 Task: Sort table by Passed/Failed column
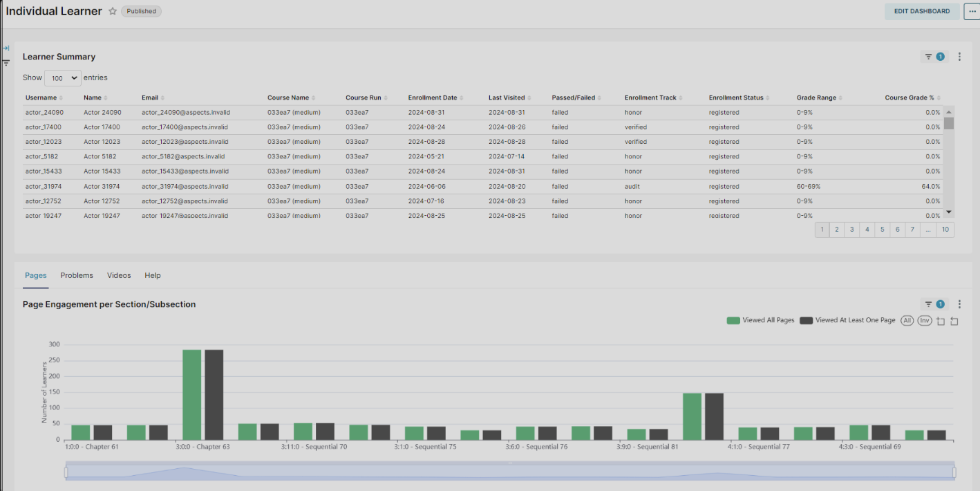(x=577, y=98)
